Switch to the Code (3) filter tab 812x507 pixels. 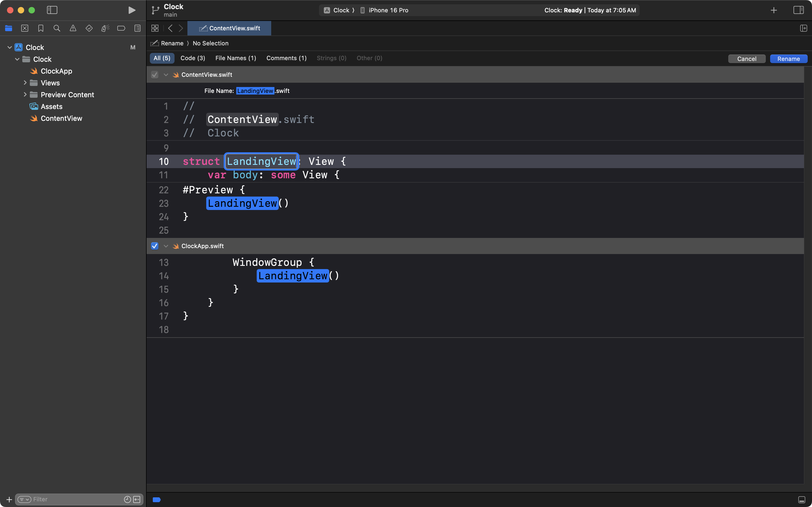[x=193, y=58]
